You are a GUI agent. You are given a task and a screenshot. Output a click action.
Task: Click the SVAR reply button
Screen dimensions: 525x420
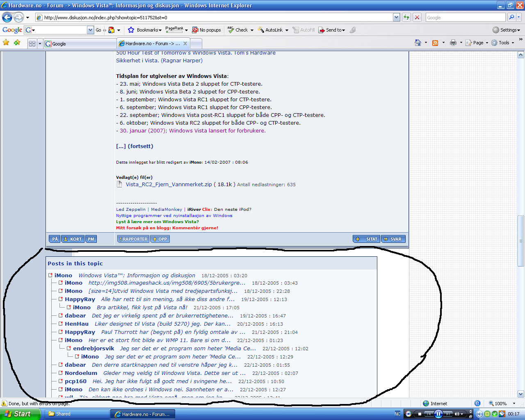click(393, 239)
